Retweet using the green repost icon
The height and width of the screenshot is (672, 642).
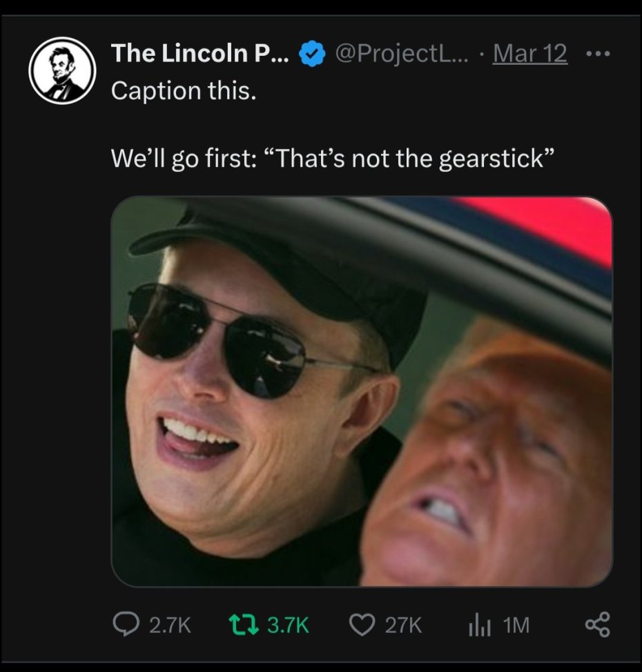pos(242,625)
